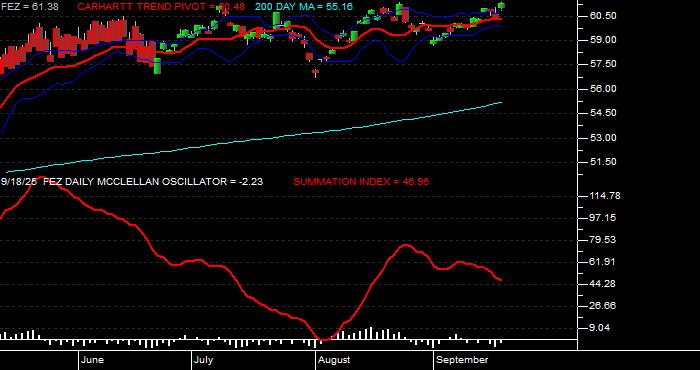Select the Summation Index = 46.95 text

pyautogui.click(x=361, y=182)
